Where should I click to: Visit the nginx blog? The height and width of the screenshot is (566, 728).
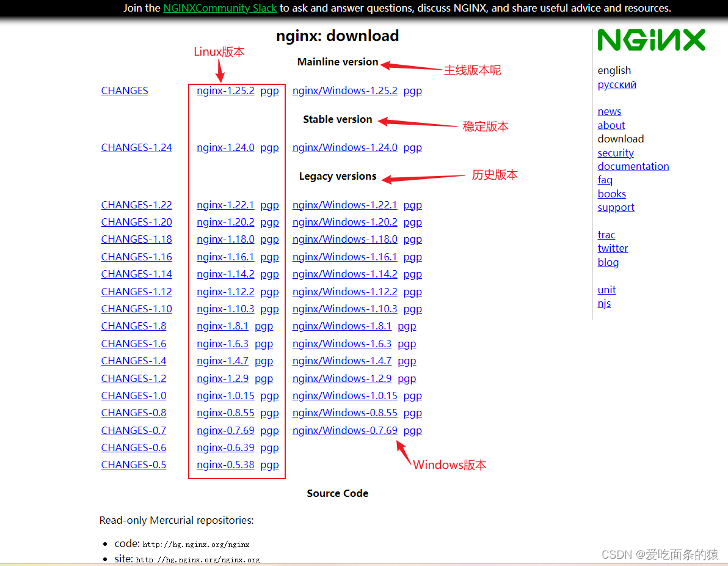click(608, 262)
